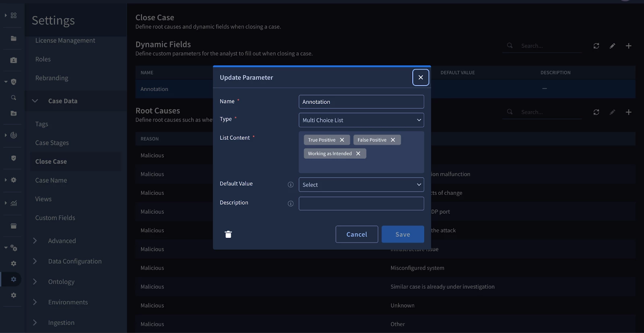The image size is (644, 333).
Task: Expand the Ontology section
Action: click(35, 281)
